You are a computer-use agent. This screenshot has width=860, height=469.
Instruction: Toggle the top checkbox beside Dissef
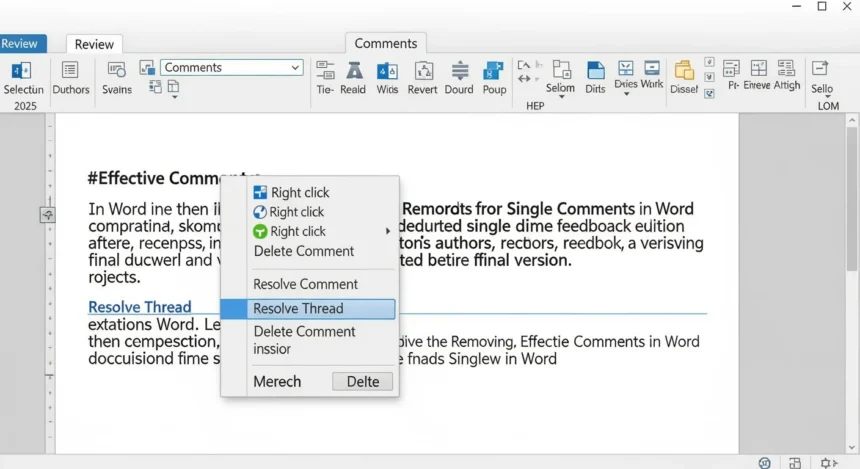click(x=710, y=62)
